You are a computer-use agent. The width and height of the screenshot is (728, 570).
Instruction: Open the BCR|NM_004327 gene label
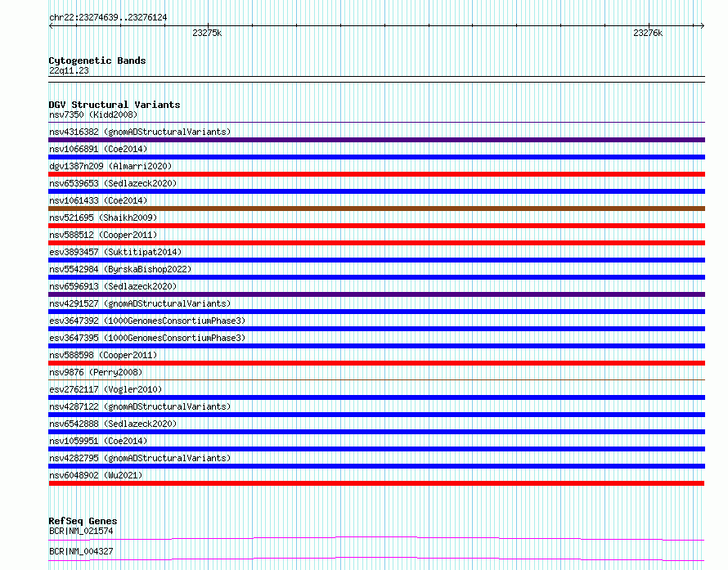pos(81,551)
